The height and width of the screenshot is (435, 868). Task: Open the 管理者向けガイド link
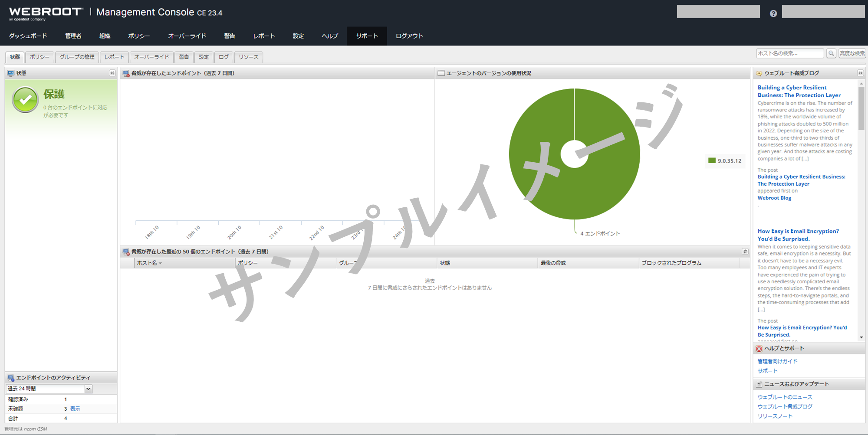[x=777, y=361]
